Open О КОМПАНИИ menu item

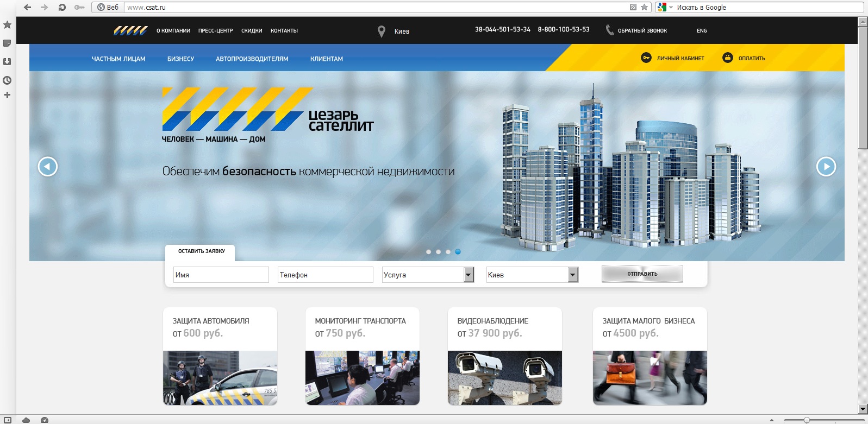coord(173,31)
